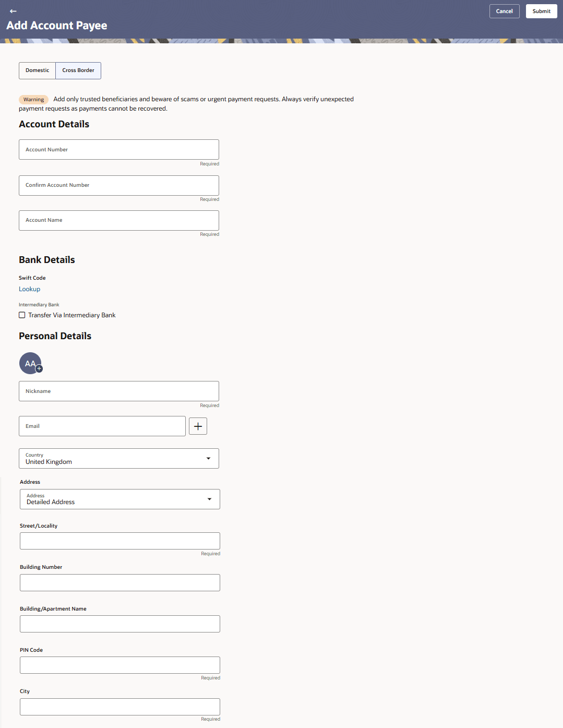Switch to the Domestic tab
The image size is (563, 728).
tap(38, 70)
